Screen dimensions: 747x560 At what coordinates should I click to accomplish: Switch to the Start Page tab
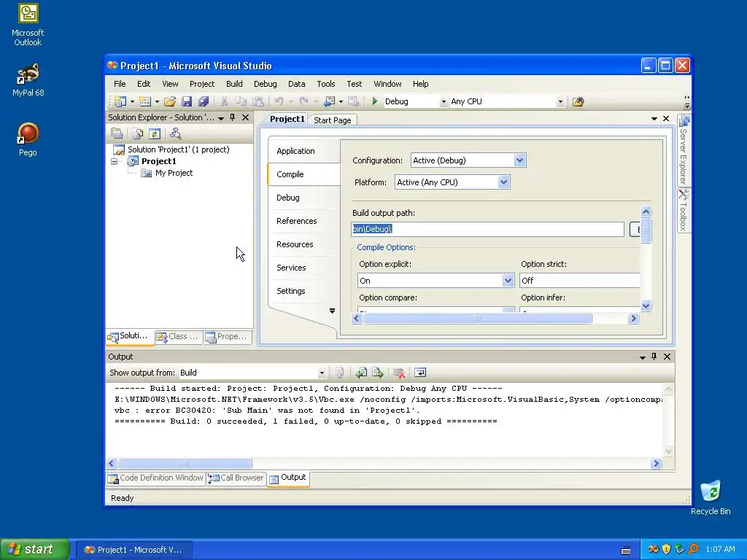point(333,120)
